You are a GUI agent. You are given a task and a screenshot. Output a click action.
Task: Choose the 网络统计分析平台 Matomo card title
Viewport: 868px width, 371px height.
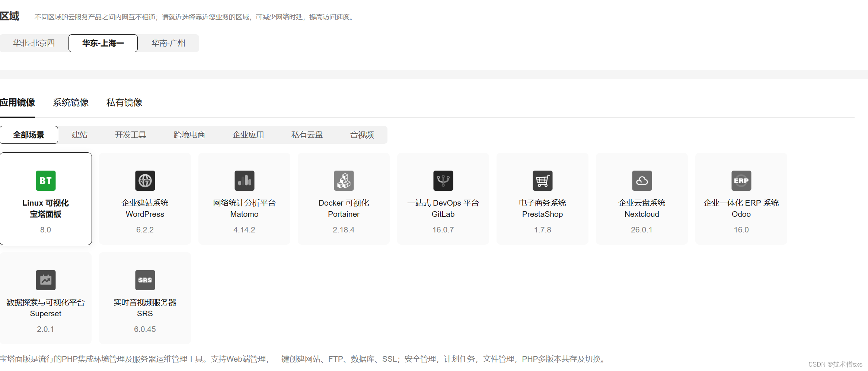[x=245, y=209]
